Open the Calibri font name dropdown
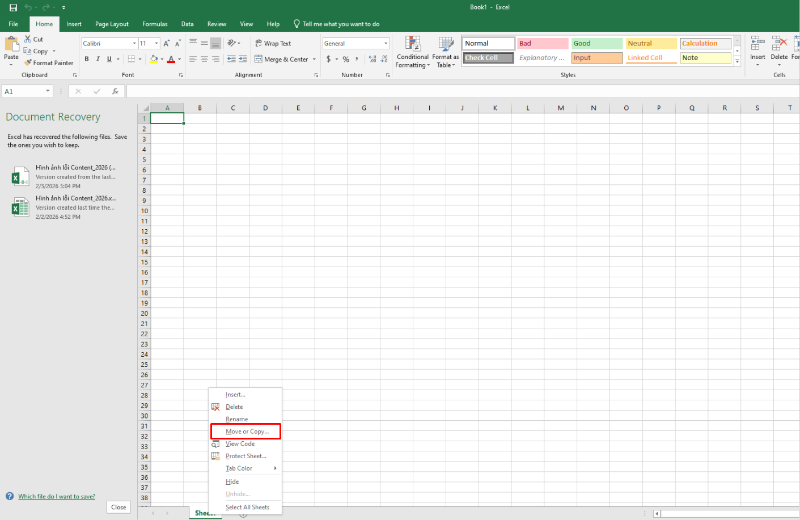The image size is (800, 520). click(x=134, y=43)
